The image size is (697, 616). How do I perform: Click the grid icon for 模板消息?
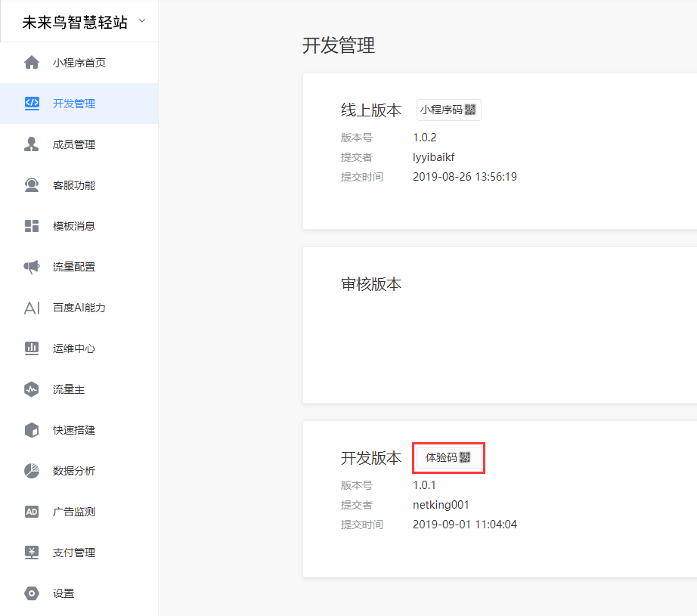(x=32, y=226)
